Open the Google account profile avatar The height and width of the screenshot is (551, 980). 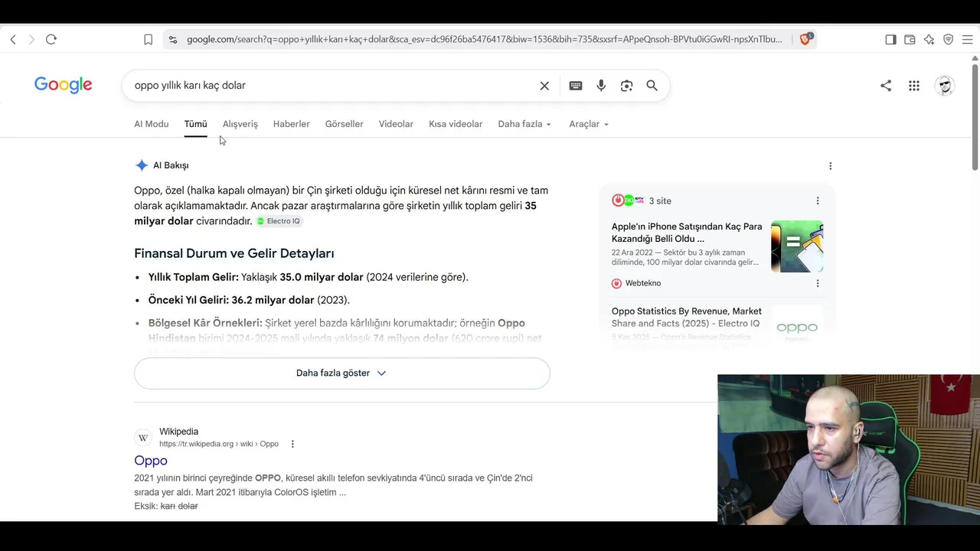[x=945, y=86]
